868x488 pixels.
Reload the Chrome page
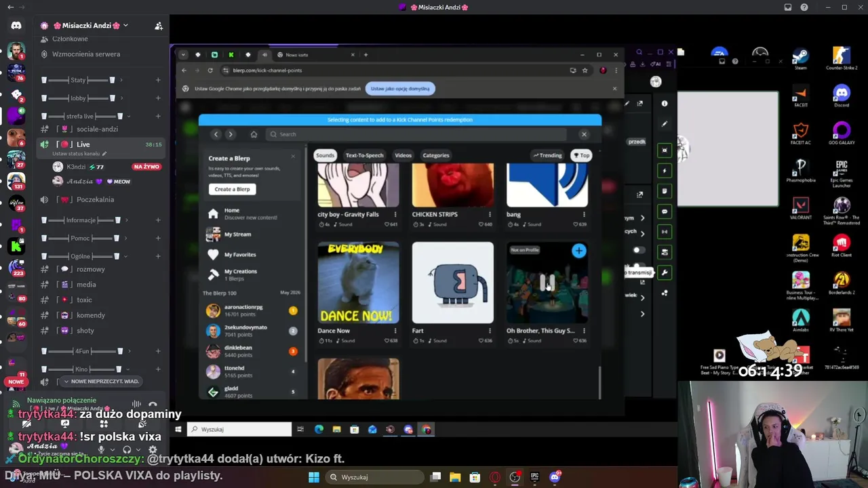(x=210, y=70)
